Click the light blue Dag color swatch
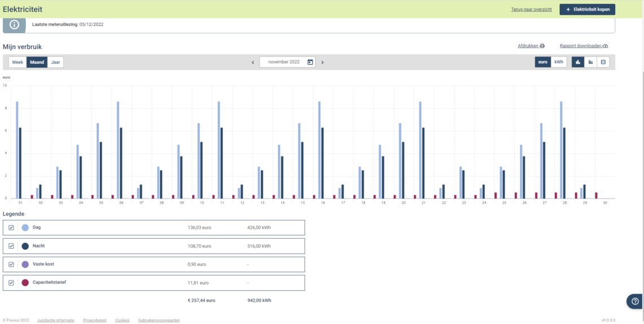This screenshot has height=324, width=644. [25, 227]
